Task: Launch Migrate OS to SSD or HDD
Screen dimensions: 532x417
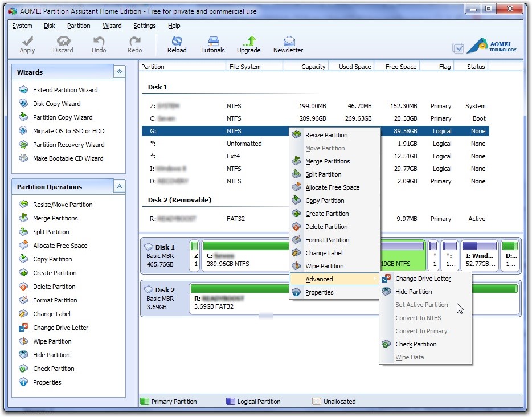Action: point(68,131)
